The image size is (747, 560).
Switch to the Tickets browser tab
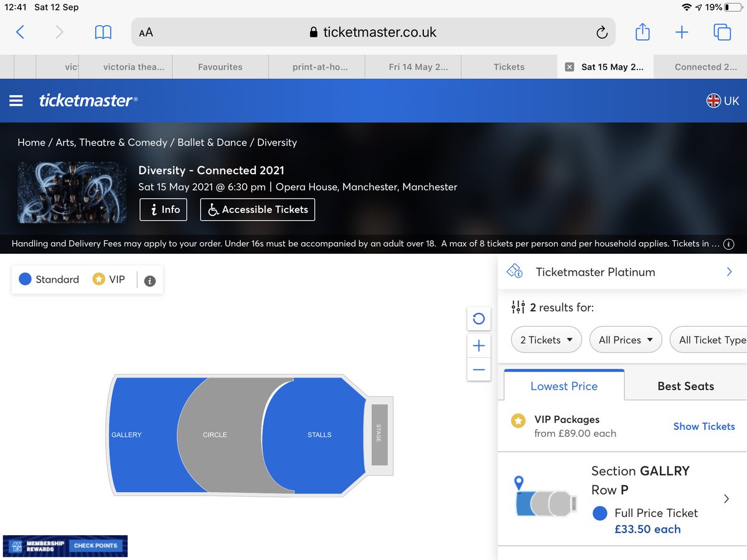tap(509, 67)
